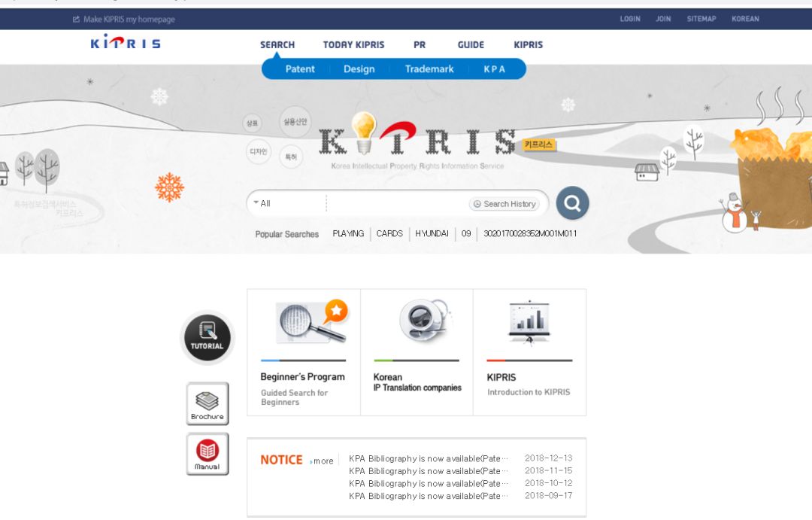This screenshot has width=812, height=520.
Task: Click the JOIN link
Action: pyautogui.click(x=663, y=19)
